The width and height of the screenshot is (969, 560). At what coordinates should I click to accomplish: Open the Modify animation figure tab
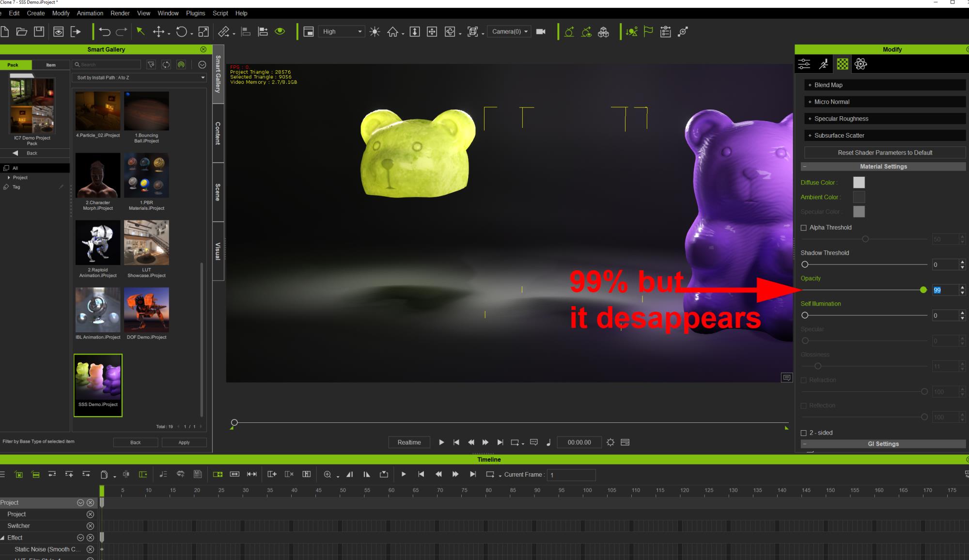point(824,64)
